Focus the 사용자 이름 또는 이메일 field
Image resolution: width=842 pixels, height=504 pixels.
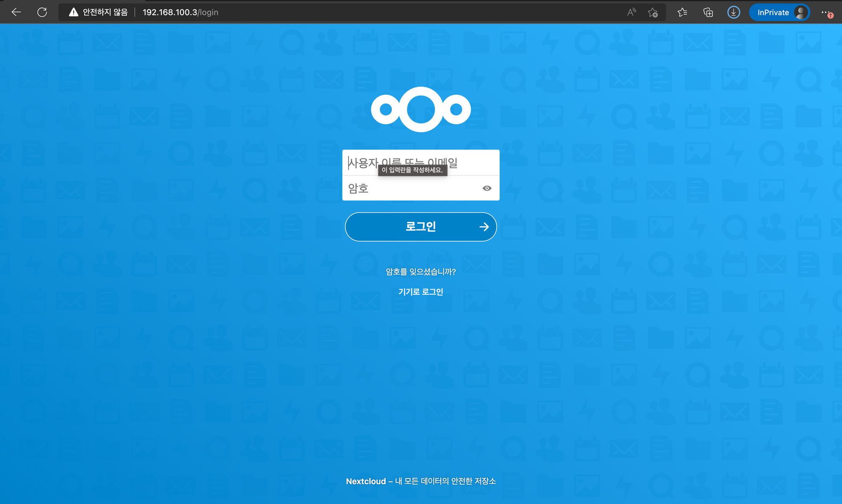tap(421, 163)
